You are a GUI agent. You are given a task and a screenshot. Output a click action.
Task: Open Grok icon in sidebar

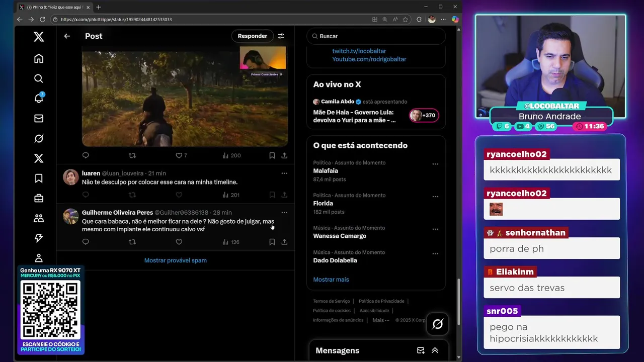click(x=39, y=138)
